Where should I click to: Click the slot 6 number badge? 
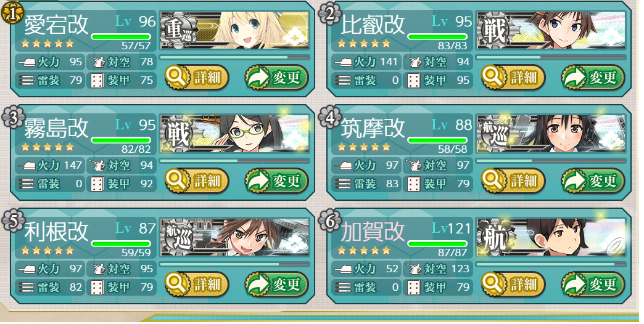pyautogui.click(x=329, y=221)
